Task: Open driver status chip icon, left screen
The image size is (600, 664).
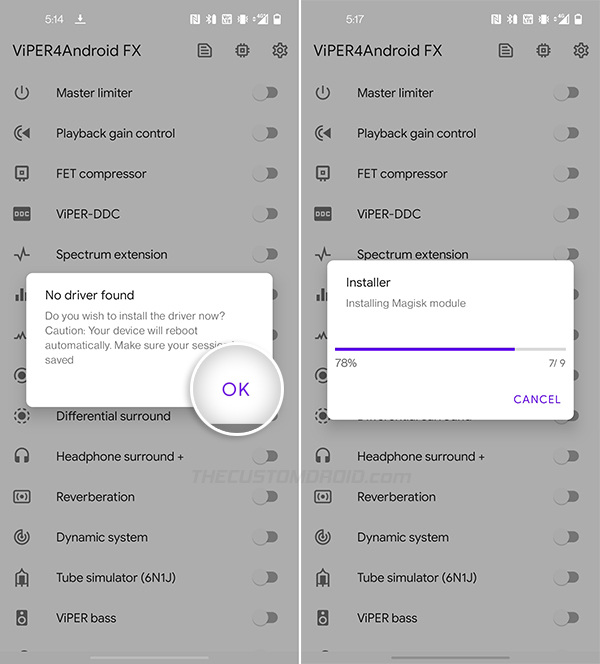Action: [242, 51]
